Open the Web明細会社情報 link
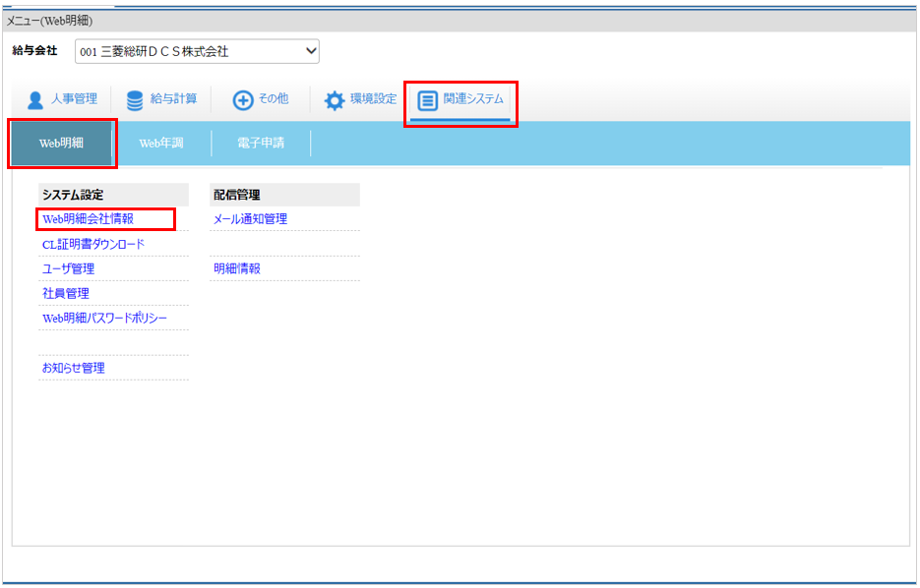 (x=88, y=219)
